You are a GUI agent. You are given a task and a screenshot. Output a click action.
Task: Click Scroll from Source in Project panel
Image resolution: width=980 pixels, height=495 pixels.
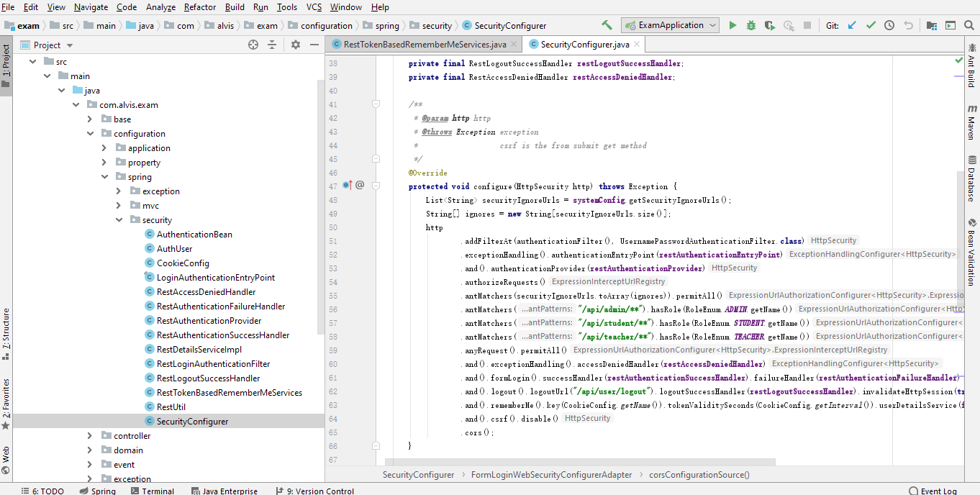[x=253, y=44]
